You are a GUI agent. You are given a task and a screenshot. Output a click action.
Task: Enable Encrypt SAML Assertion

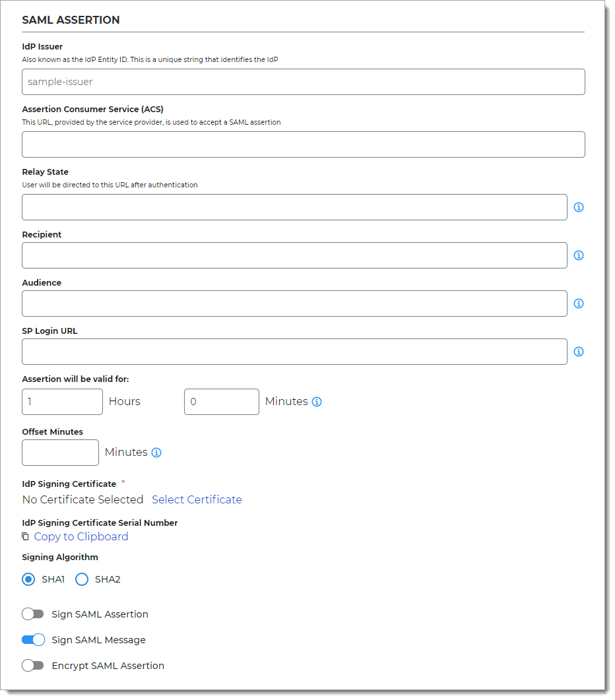[x=32, y=665]
